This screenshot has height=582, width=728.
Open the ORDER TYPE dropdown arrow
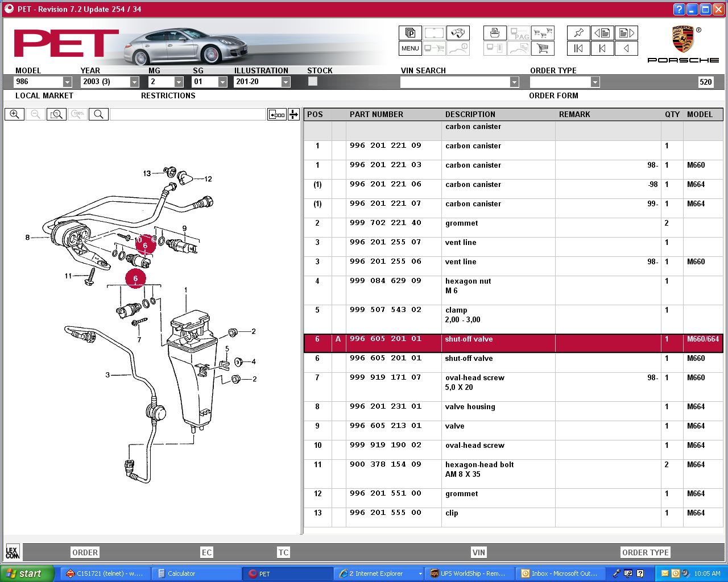click(595, 82)
